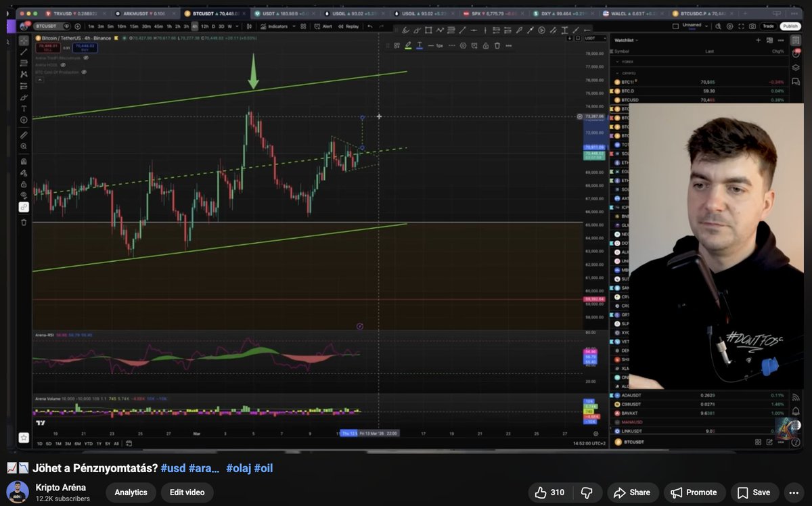Expand the Watchlist dropdown
Image resolution: width=812 pixels, height=506 pixels.
[x=627, y=41]
